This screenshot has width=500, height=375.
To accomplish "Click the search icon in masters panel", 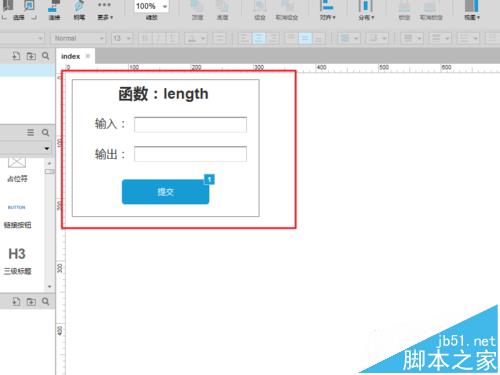I will click(46, 302).
